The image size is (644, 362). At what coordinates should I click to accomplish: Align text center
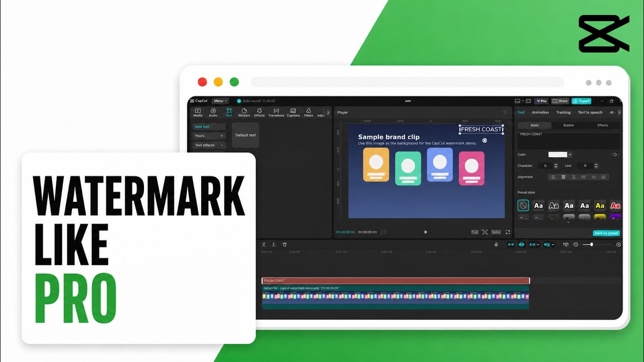click(563, 177)
